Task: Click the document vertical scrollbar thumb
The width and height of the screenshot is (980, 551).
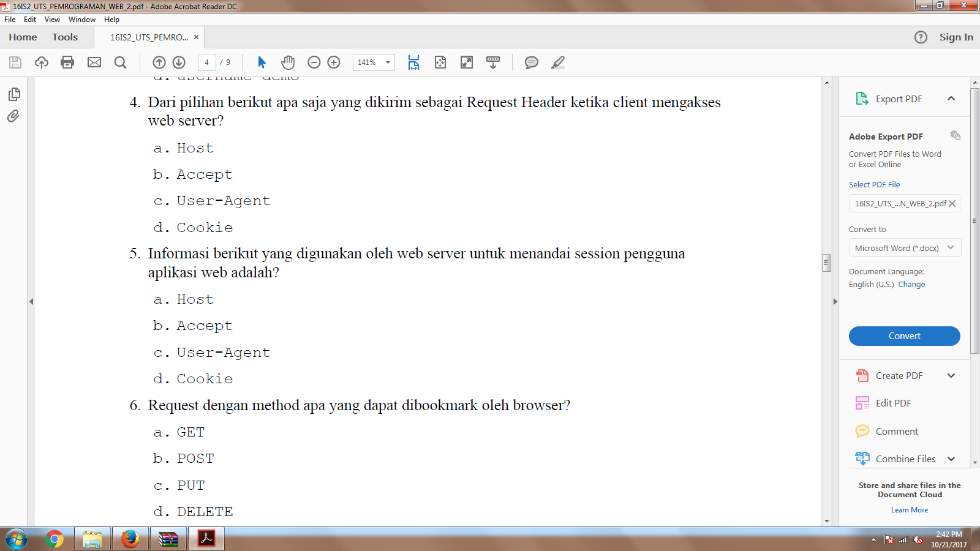Action: [x=826, y=263]
